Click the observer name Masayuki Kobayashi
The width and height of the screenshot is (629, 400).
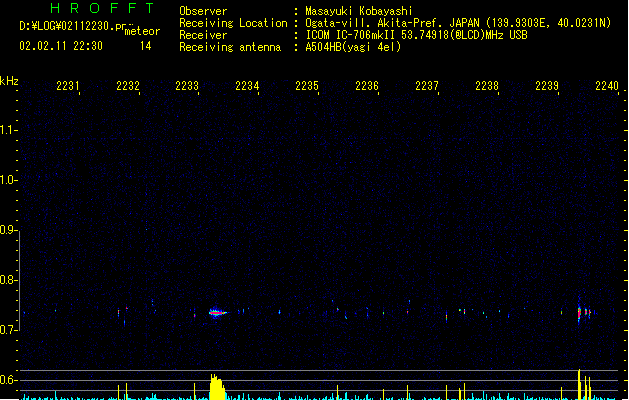pyautogui.click(x=359, y=11)
